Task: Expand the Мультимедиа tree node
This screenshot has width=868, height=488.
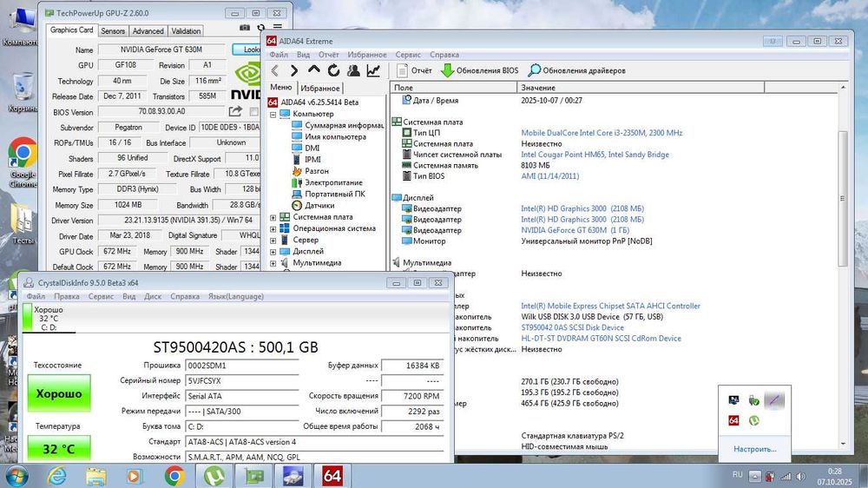Action: 273,263
